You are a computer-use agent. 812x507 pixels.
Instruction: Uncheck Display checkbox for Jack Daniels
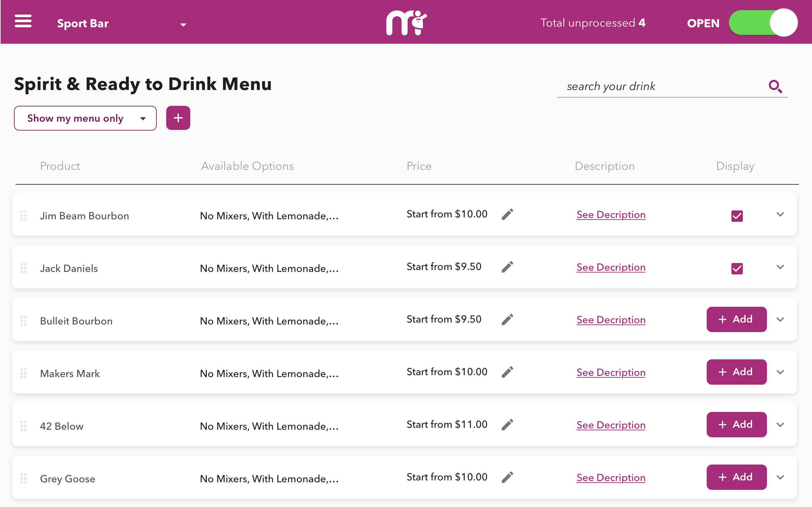pos(737,268)
